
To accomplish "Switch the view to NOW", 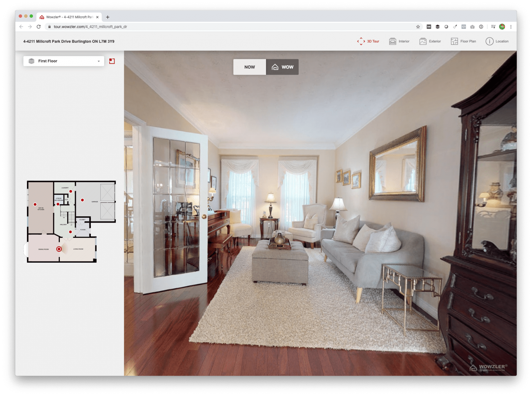I will [x=250, y=67].
